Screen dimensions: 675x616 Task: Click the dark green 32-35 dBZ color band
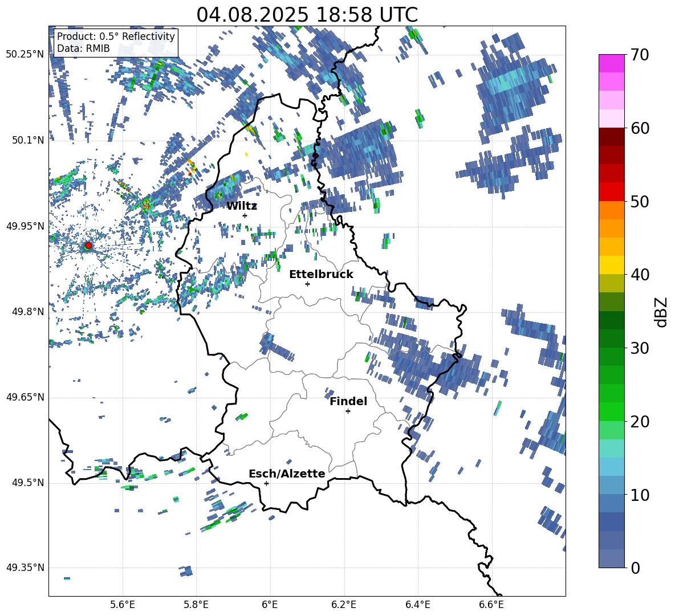tap(611, 320)
